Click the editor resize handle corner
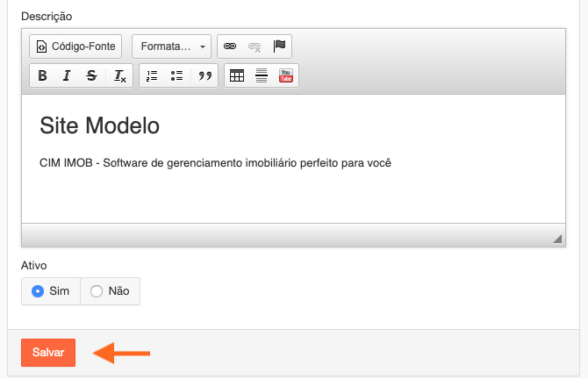This screenshot has width=588, height=379. pyautogui.click(x=556, y=238)
